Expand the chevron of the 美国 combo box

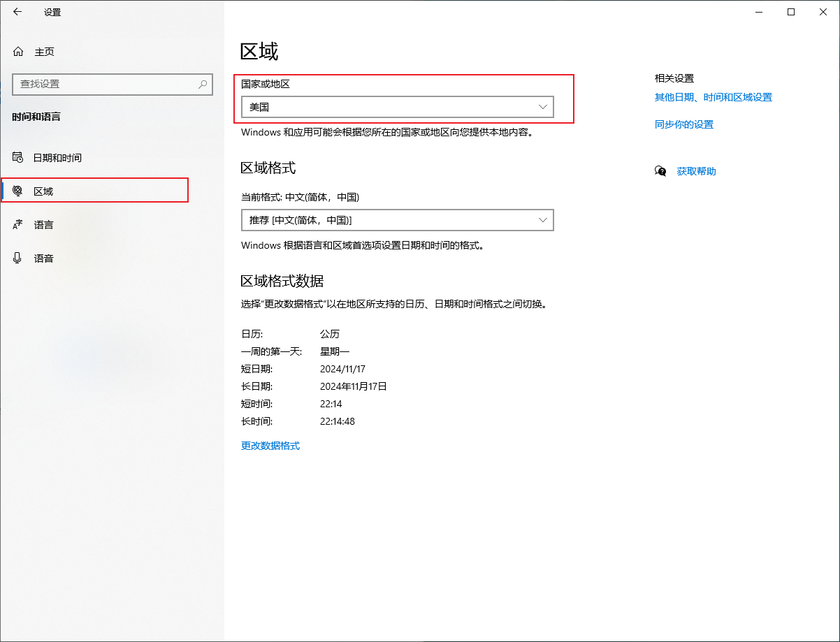[x=543, y=107]
